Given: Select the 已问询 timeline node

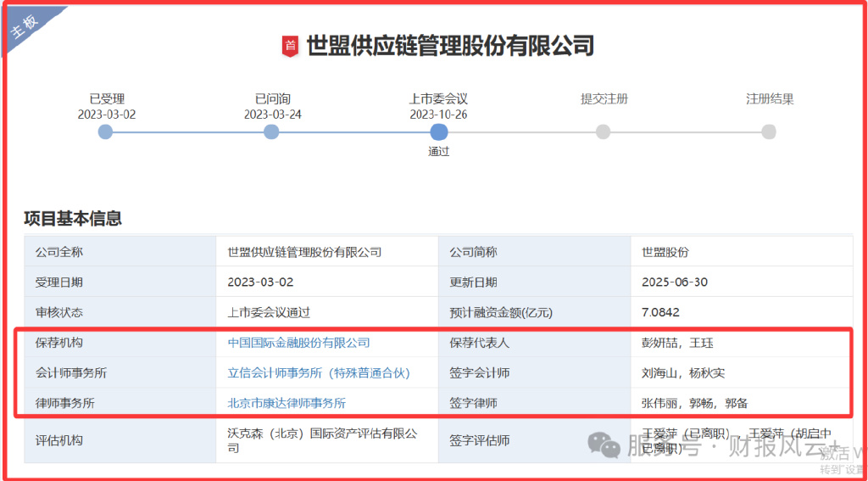Looking at the screenshot, I should 271,131.
